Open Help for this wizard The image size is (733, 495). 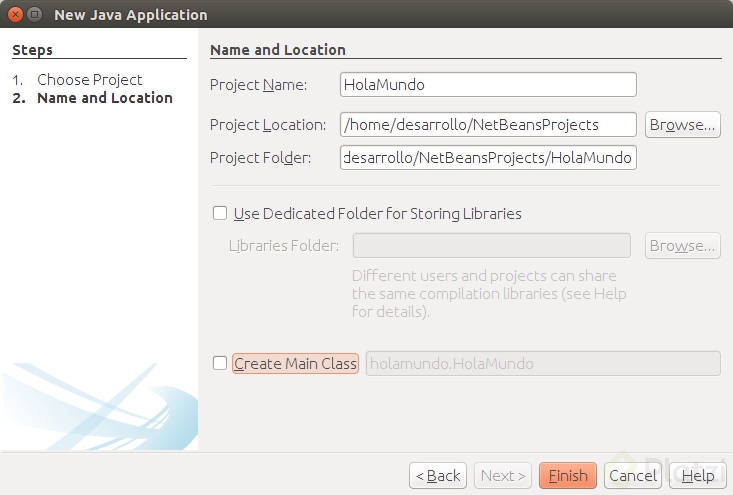coord(697,475)
